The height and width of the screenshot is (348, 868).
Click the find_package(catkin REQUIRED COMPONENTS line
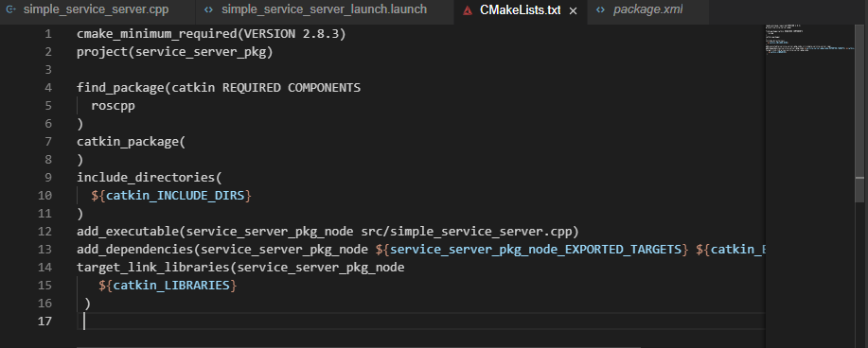tap(219, 87)
